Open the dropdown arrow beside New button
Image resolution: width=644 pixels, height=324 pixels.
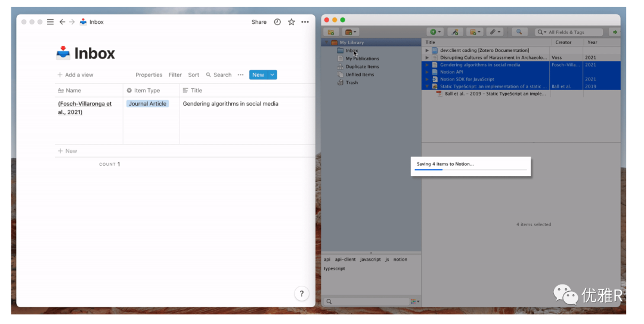273,75
